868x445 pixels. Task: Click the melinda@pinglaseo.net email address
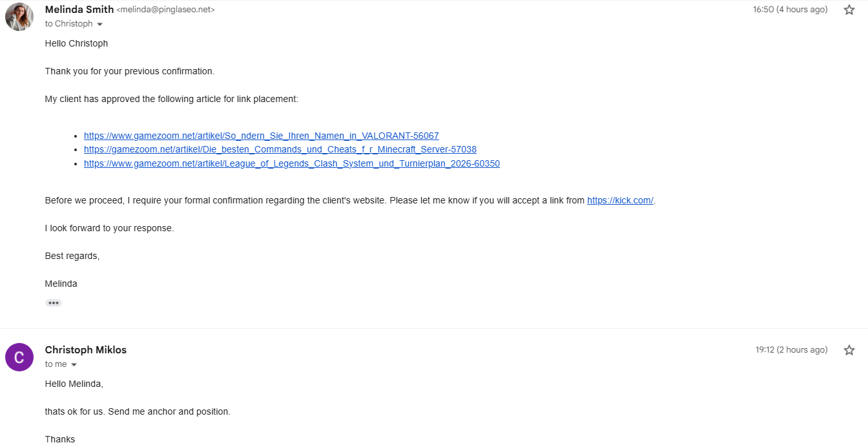click(165, 10)
